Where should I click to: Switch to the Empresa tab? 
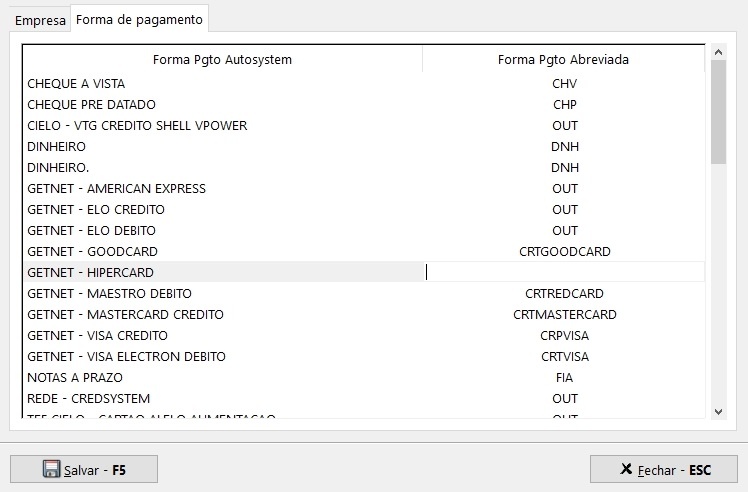(40, 20)
